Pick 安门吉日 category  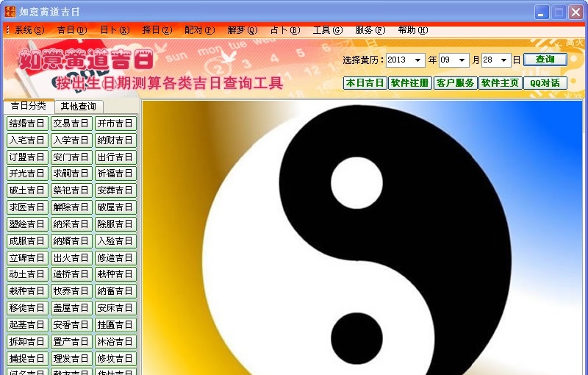tap(71, 157)
